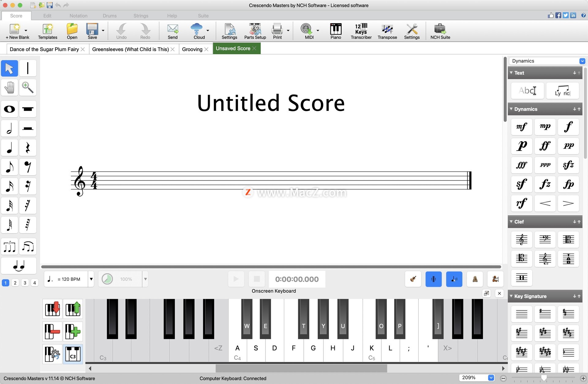Toggle the C3 key labels button
Viewport: 588px width, 384px height.
click(73, 354)
